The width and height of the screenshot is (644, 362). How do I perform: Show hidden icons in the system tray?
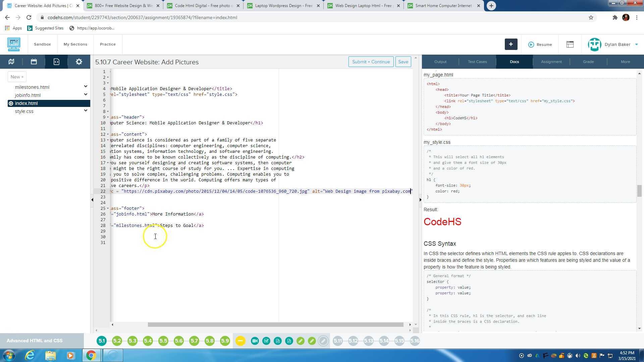tap(522, 355)
